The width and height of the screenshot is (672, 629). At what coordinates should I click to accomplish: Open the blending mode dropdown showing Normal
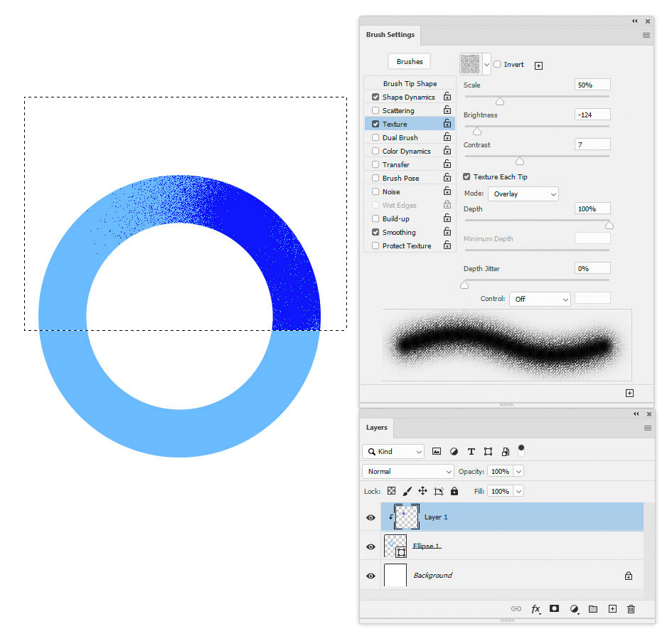tap(407, 471)
